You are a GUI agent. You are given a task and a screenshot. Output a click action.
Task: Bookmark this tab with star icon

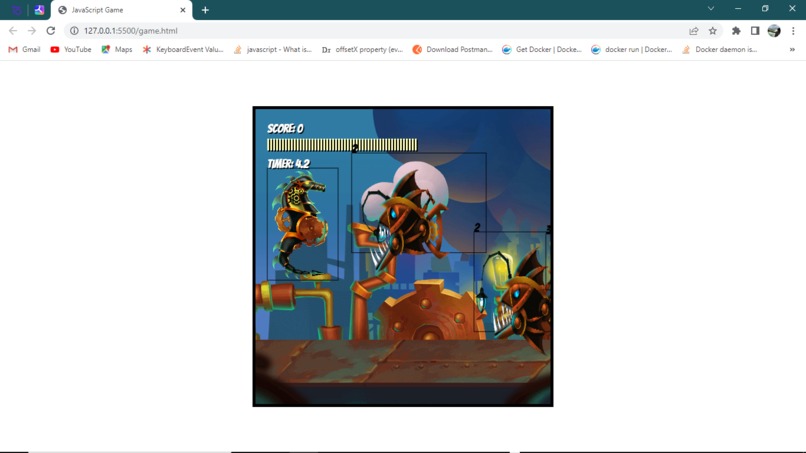pyautogui.click(x=712, y=31)
